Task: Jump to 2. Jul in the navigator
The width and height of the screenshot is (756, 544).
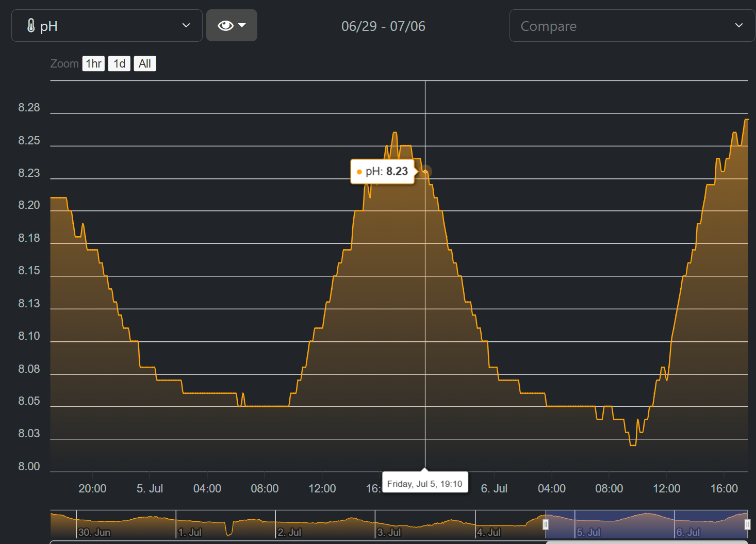Action: 289,532
